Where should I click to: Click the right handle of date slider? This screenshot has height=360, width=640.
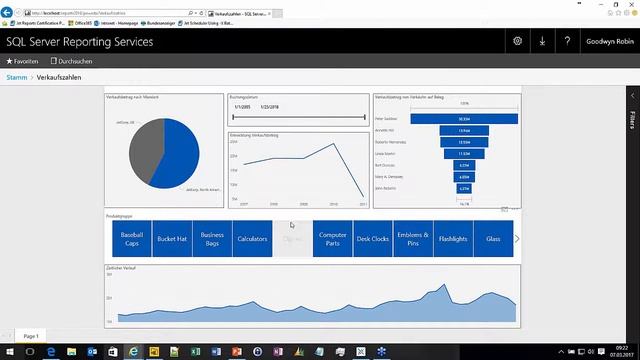pos(364,117)
